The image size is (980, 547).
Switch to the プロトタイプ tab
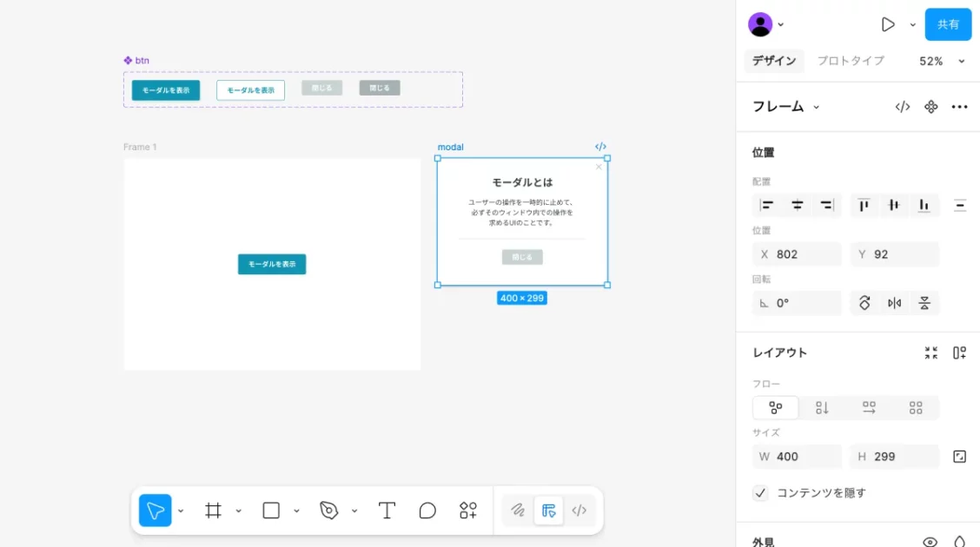click(851, 61)
